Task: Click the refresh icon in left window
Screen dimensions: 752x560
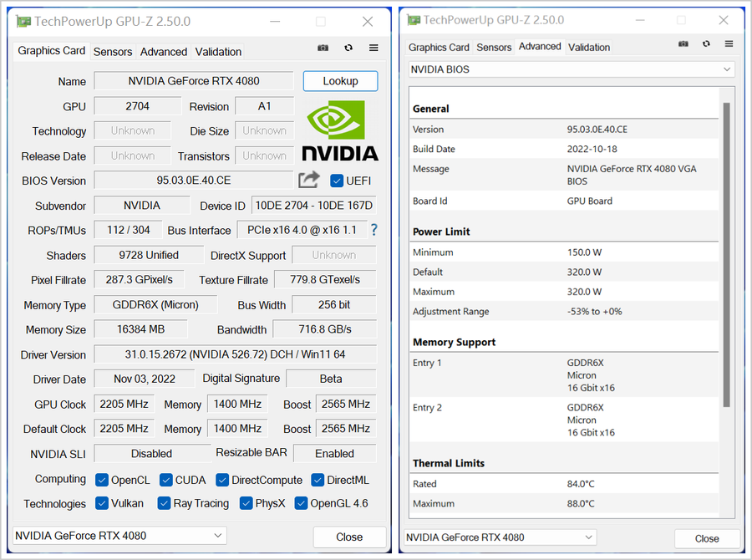Action: (x=348, y=48)
